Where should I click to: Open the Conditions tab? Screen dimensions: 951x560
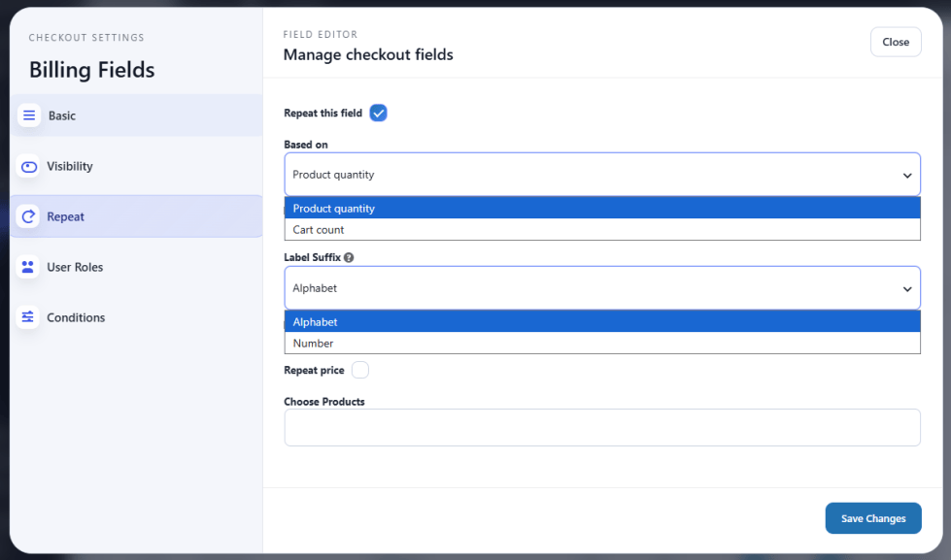pos(136,317)
